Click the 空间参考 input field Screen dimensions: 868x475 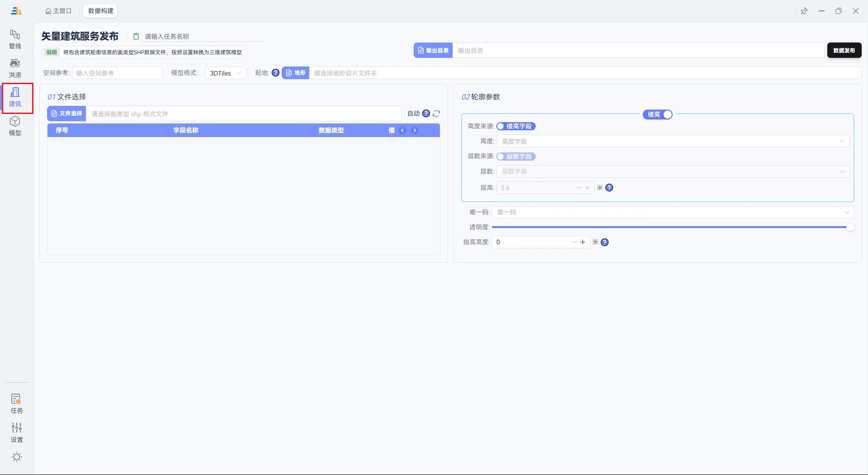point(117,73)
